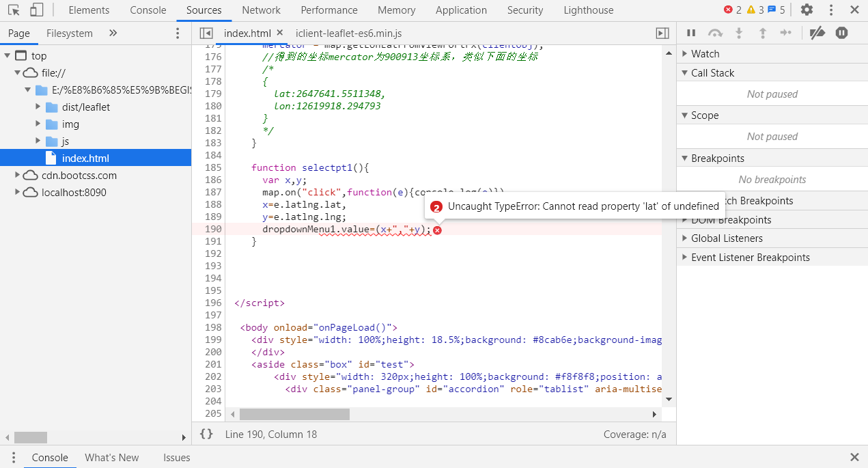Switch to the Filesystem navigator tab

tap(70, 33)
